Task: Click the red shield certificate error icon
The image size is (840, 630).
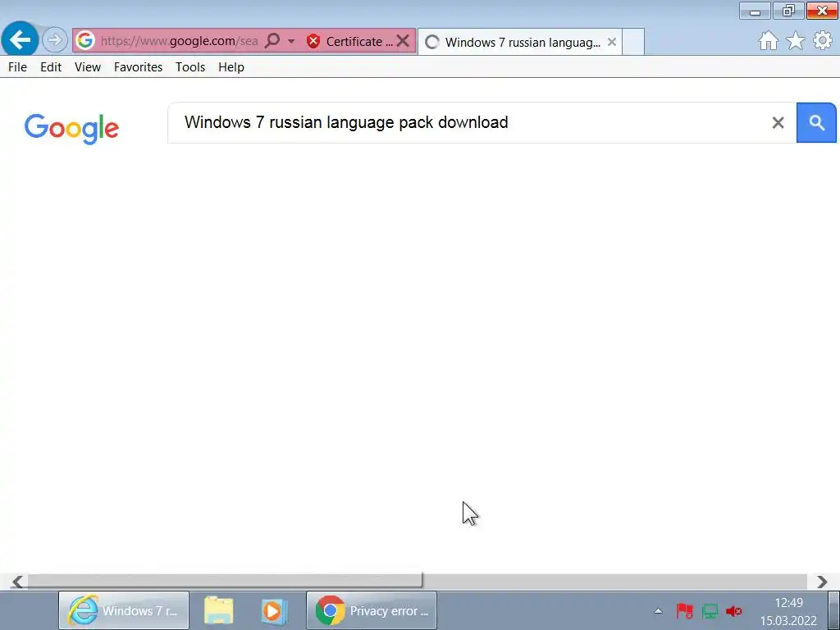Action: [313, 41]
